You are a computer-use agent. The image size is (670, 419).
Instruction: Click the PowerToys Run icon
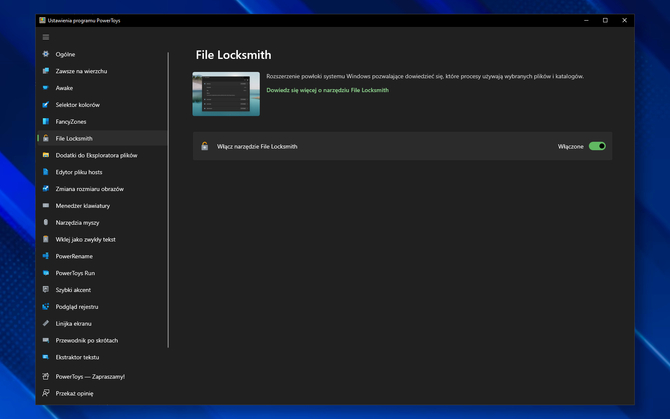(x=46, y=272)
